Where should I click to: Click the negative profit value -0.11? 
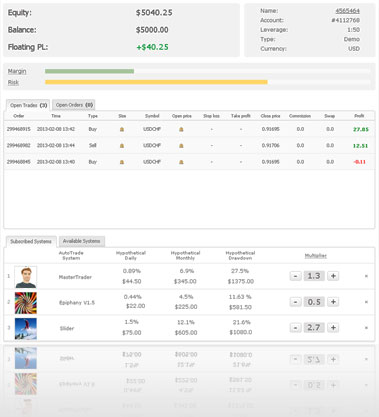[x=360, y=162]
